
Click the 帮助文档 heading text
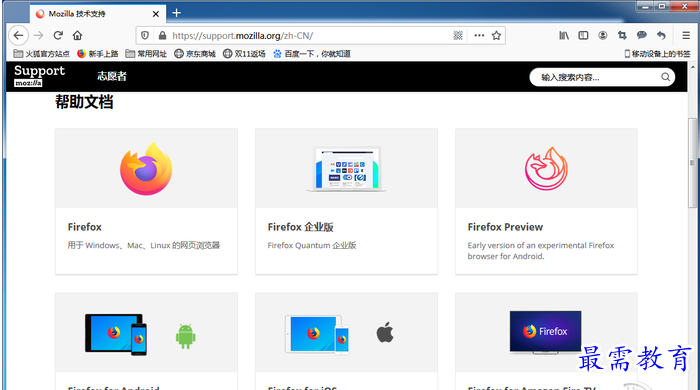tap(84, 102)
